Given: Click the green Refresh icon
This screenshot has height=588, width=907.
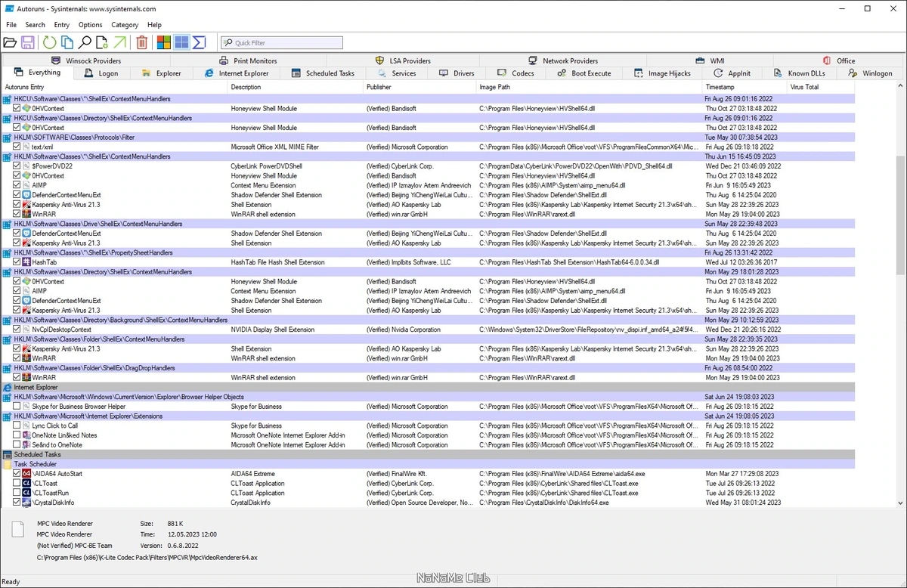Looking at the screenshot, I should pos(49,42).
